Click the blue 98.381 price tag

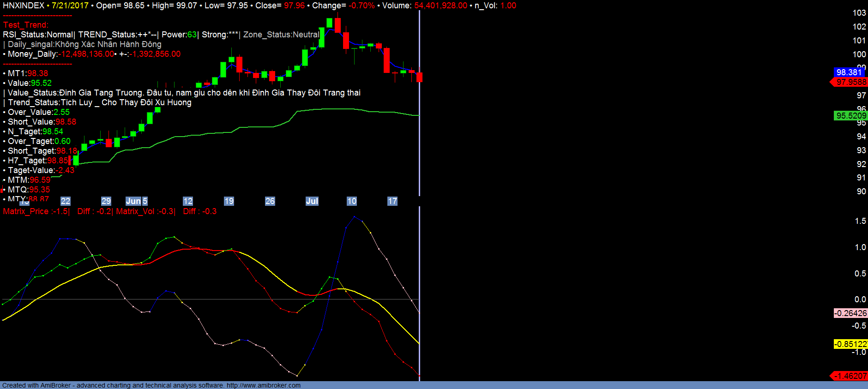pos(849,72)
